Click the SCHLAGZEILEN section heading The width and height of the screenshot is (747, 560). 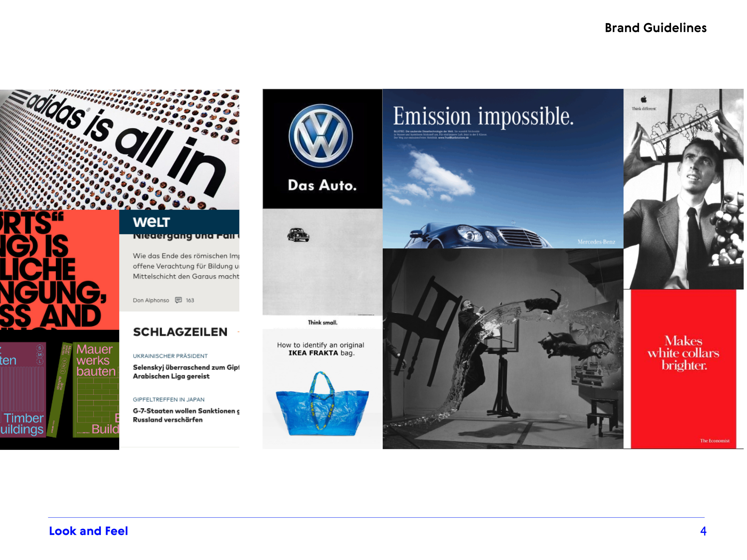[x=180, y=332]
